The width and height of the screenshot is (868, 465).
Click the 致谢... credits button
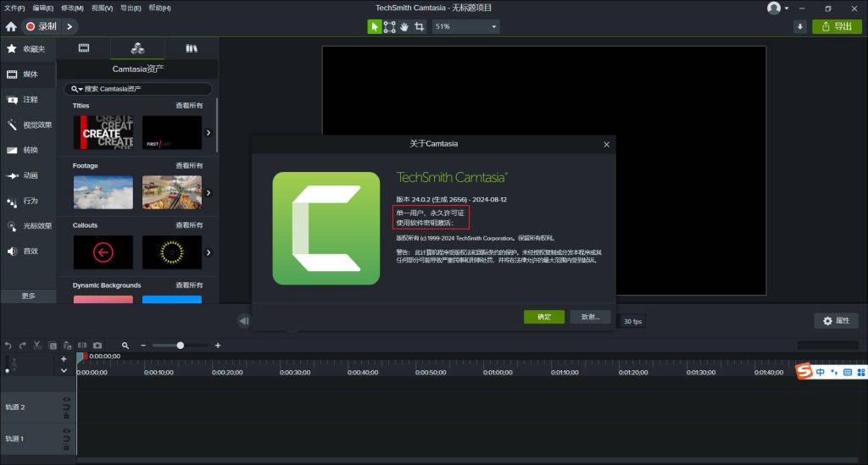(x=590, y=317)
